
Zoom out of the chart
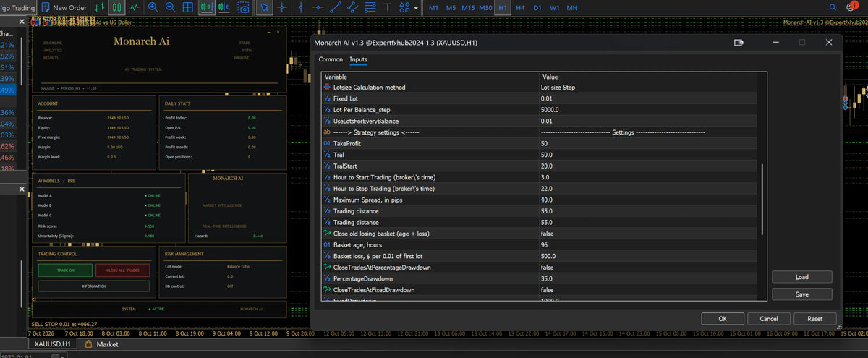point(170,7)
